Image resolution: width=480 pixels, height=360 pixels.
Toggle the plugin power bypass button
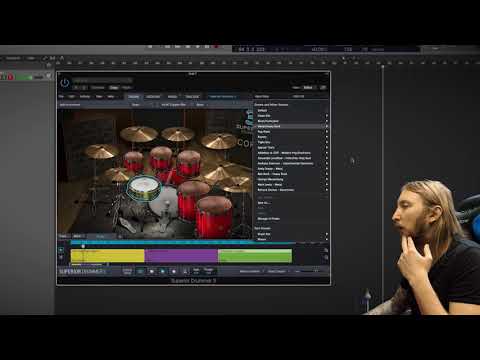coord(64,82)
